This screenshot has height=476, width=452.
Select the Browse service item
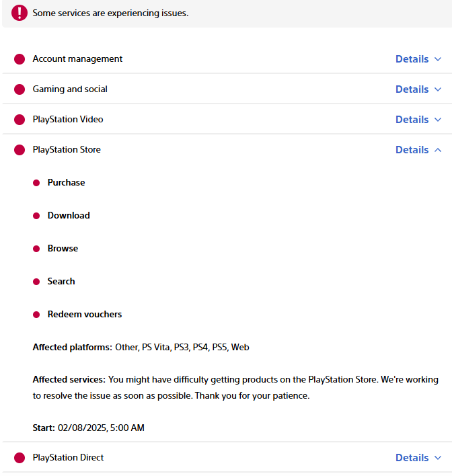point(63,249)
